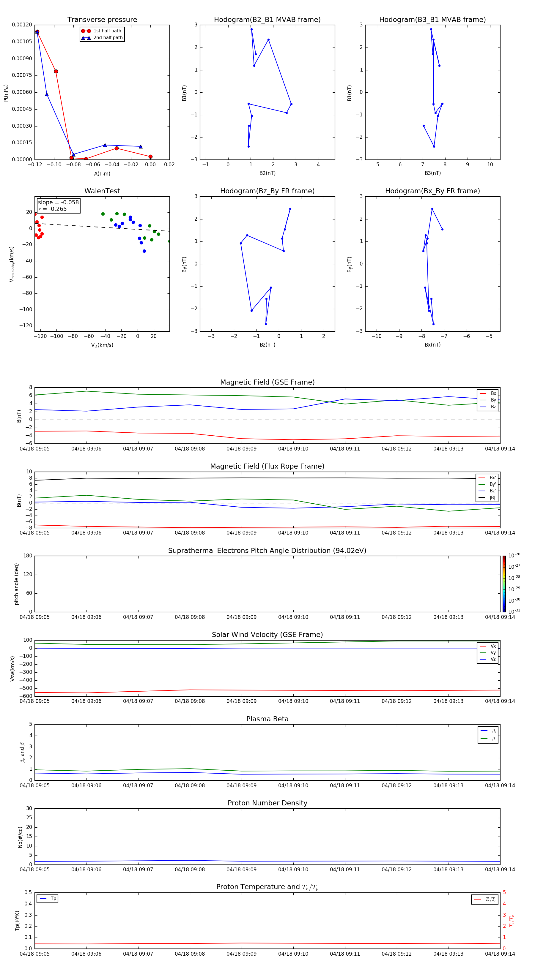Click 'B2(nT)' x-axis label
The image size is (535, 980).
(x=267, y=173)
